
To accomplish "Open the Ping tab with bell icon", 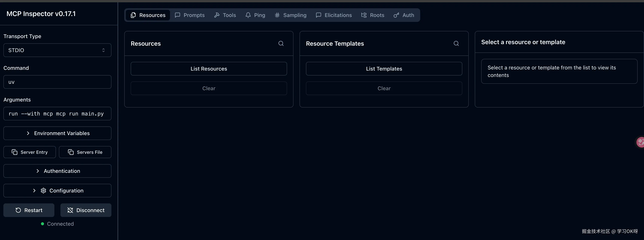I will [255, 15].
